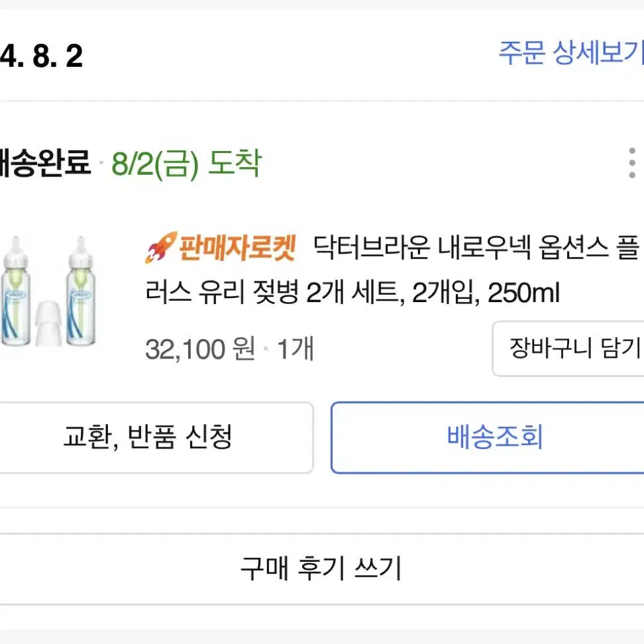Viewport: 644px width, 644px height.
Task: Click the orange rocket icon badge
Action: point(162,247)
